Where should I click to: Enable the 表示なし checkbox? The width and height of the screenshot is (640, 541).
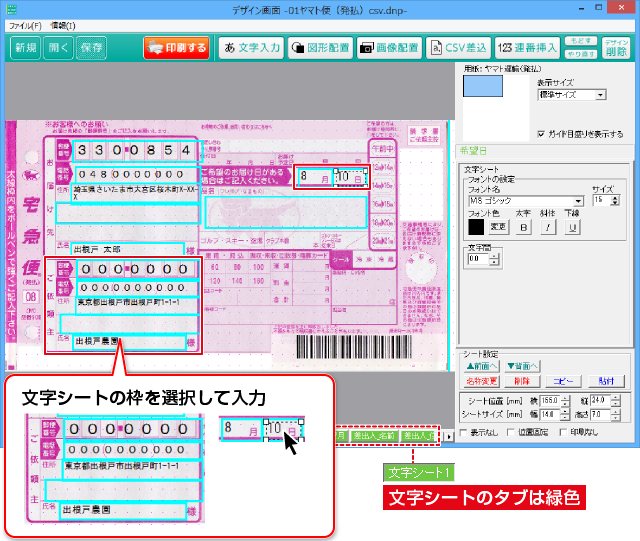(x=464, y=432)
